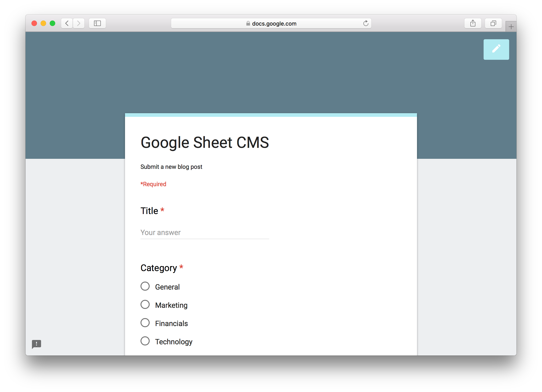The height and width of the screenshot is (392, 542).
Task: Click the page reload icon
Action: point(366,23)
